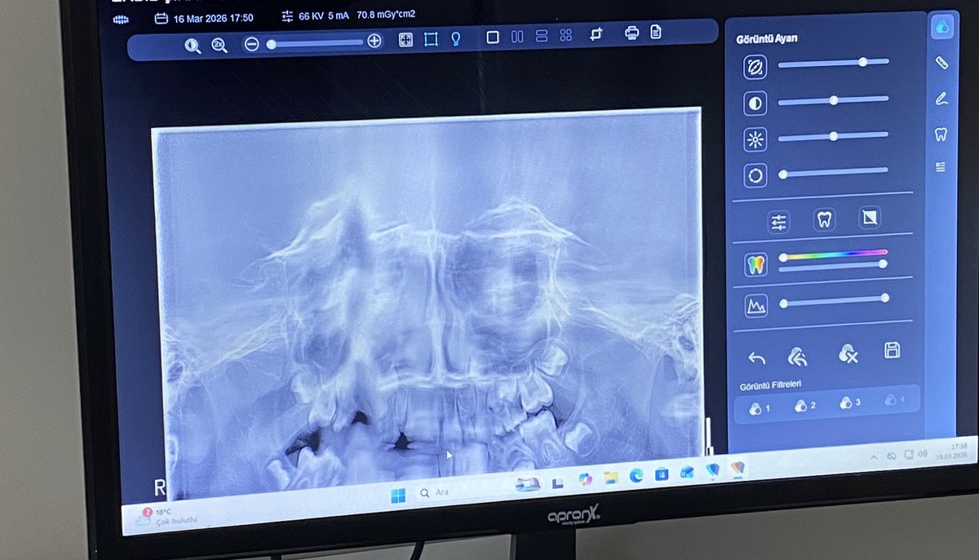Viewport: 979px width, 560px height.
Task: Open the tooth chart tab in sidebar
Action: (x=941, y=134)
